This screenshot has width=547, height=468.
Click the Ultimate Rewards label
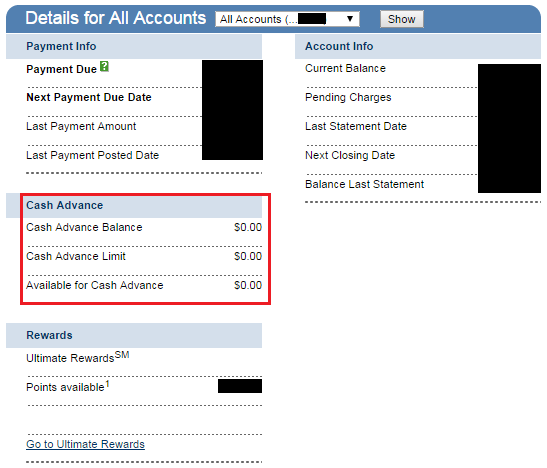(78, 357)
